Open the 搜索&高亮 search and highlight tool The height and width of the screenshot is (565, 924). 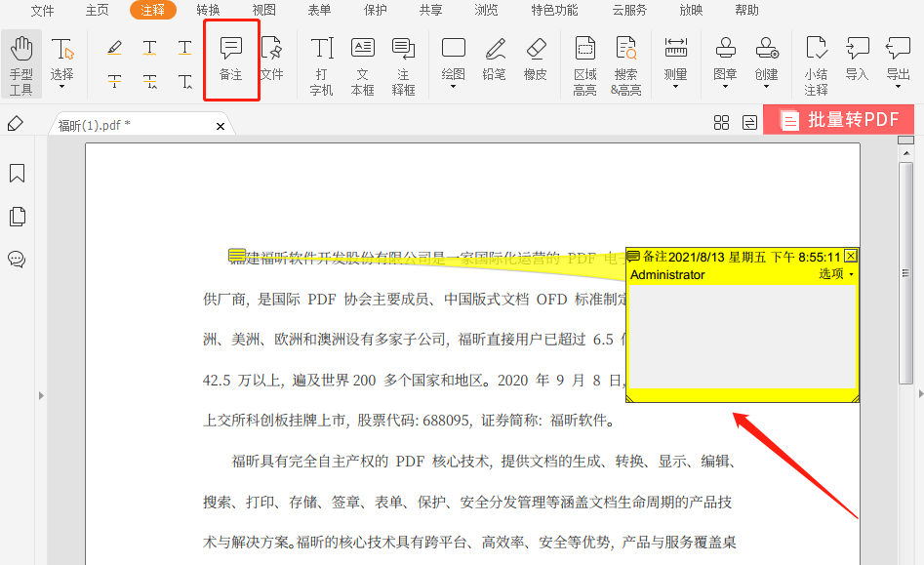pyautogui.click(x=625, y=61)
